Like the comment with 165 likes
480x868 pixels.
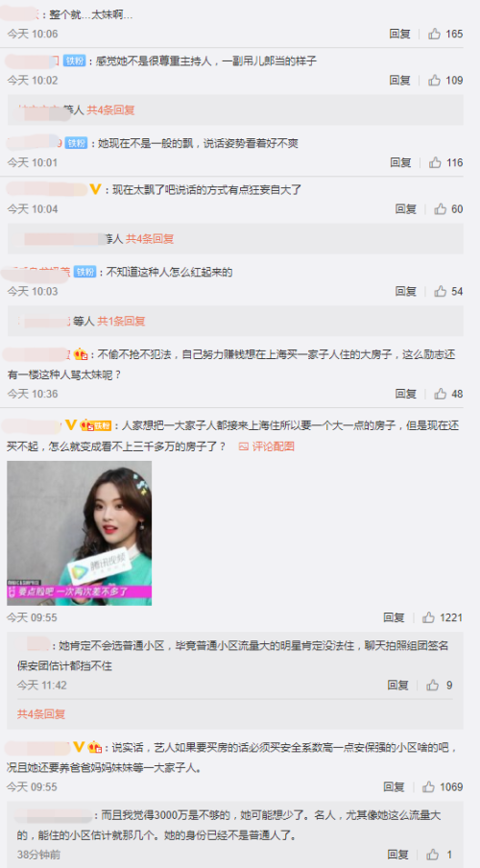[435, 34]
